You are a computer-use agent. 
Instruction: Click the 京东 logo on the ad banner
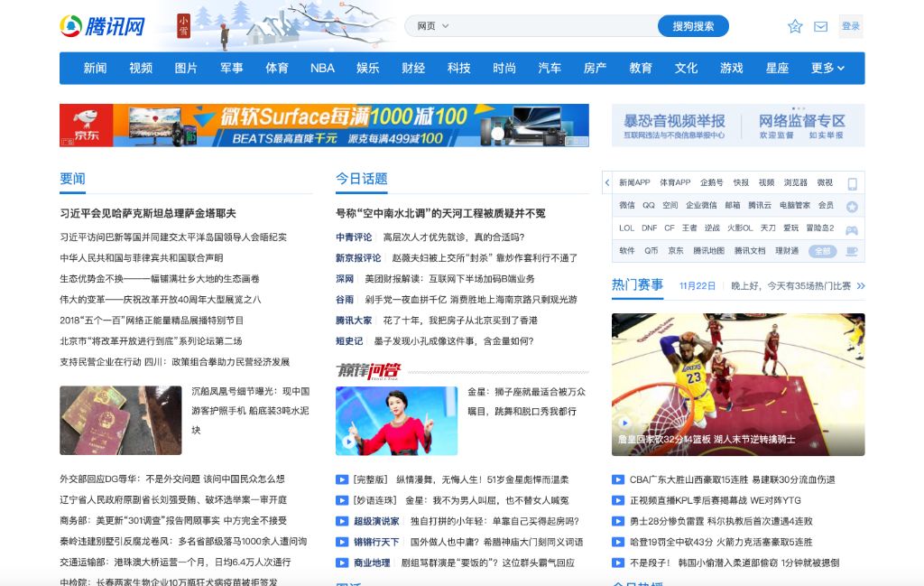tap(86, 125)
